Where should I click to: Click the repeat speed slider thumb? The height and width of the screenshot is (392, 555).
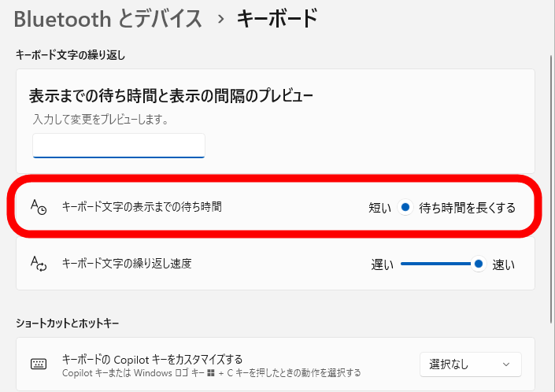coord(479,264)
